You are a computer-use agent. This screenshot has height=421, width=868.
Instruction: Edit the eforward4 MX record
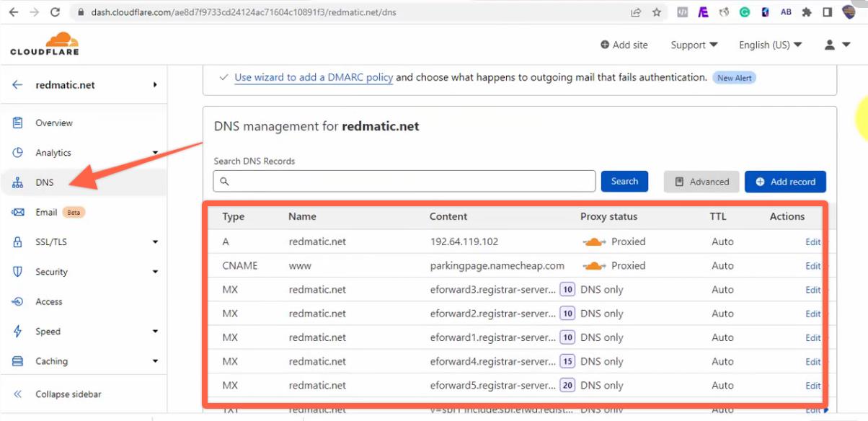pyautogui.click(x=812, y=361)
